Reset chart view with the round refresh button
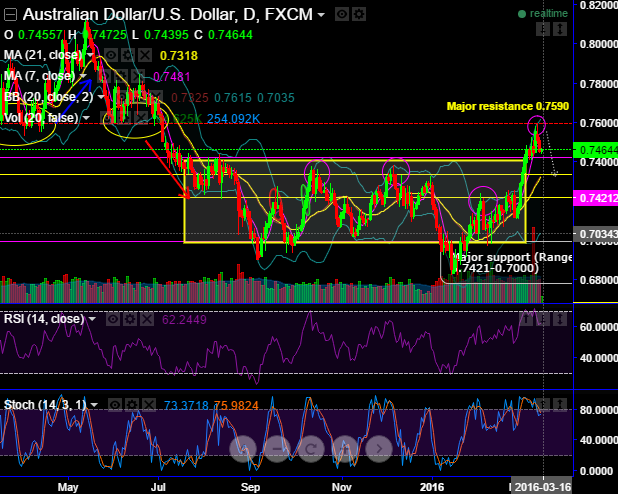 tap(311, 449)
